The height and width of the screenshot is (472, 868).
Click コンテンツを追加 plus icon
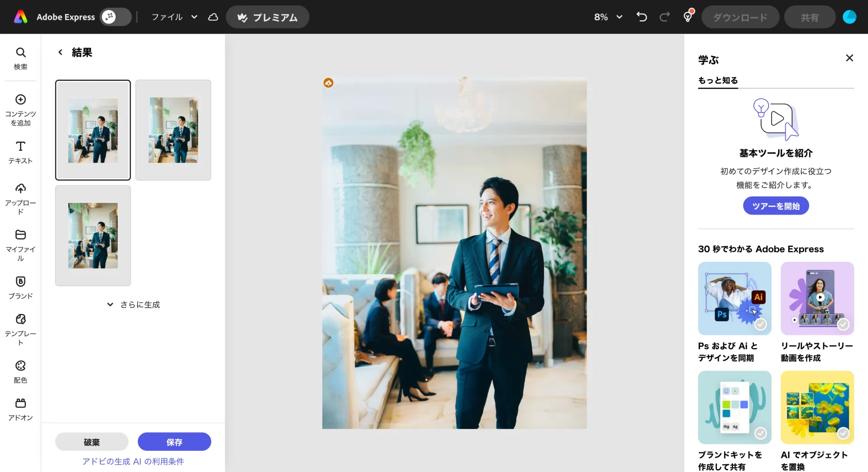[x=20, y=99]
